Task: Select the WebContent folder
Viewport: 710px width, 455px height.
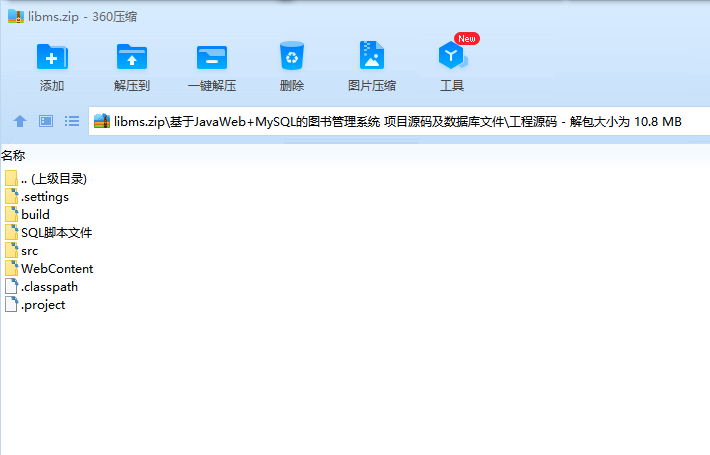Action: [x=49, y=268]
